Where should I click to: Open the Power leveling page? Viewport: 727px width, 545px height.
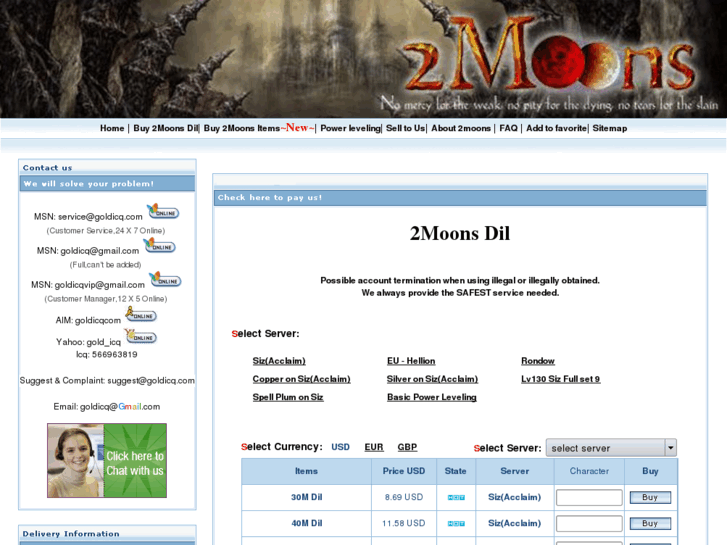coord(351,128)
